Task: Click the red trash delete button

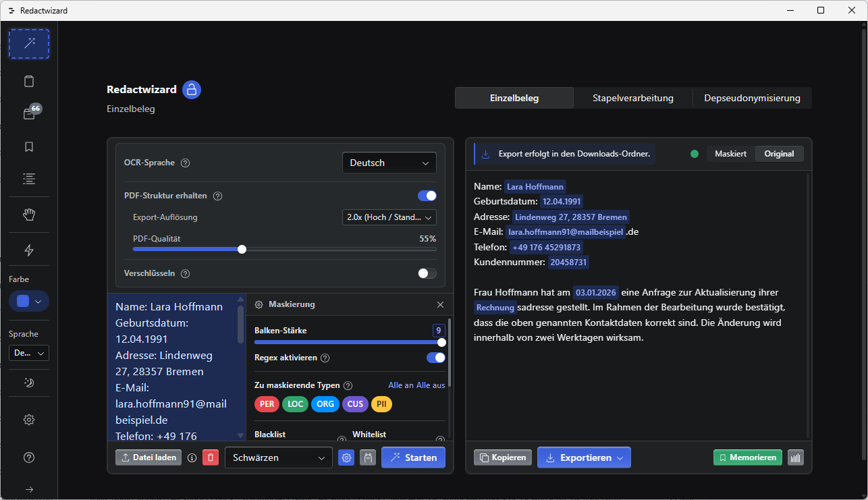Action: [x=211, y=457]
